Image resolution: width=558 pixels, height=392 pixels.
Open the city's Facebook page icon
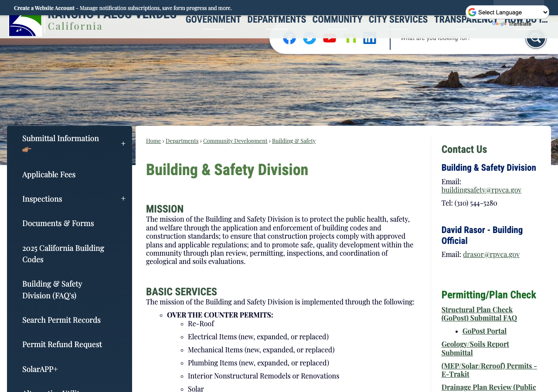pyautogui.click(x=289, y=38)
